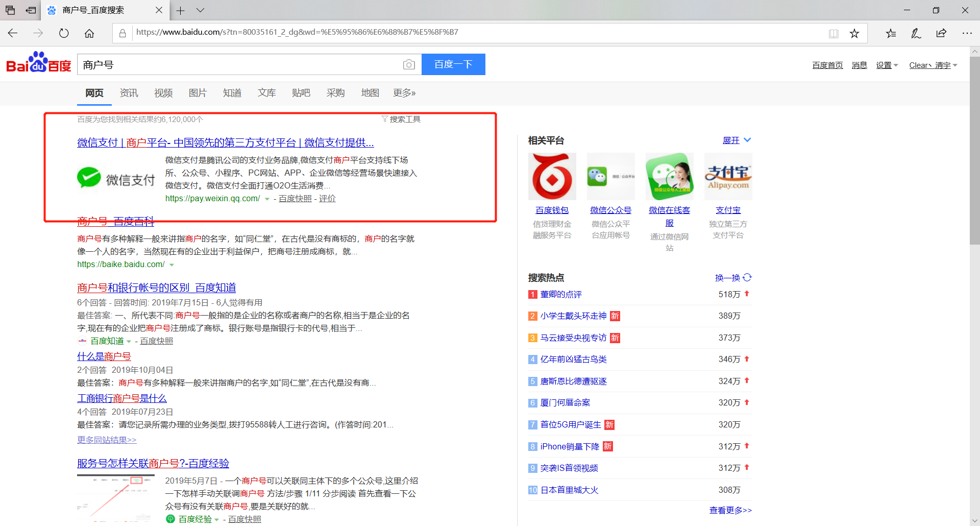
Task: Open the 什么是商户号 link
Action: pyautogui.click(x=104, y=356)
